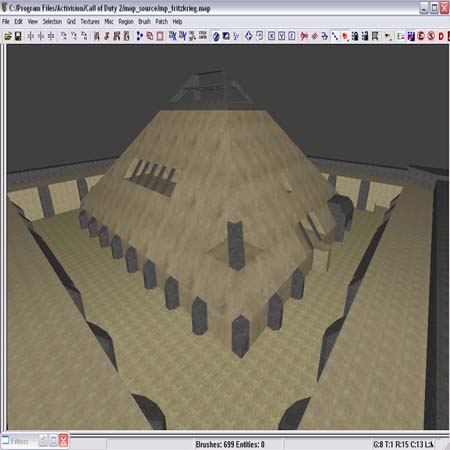Maximize the minimized Filters window

[53, 441]
